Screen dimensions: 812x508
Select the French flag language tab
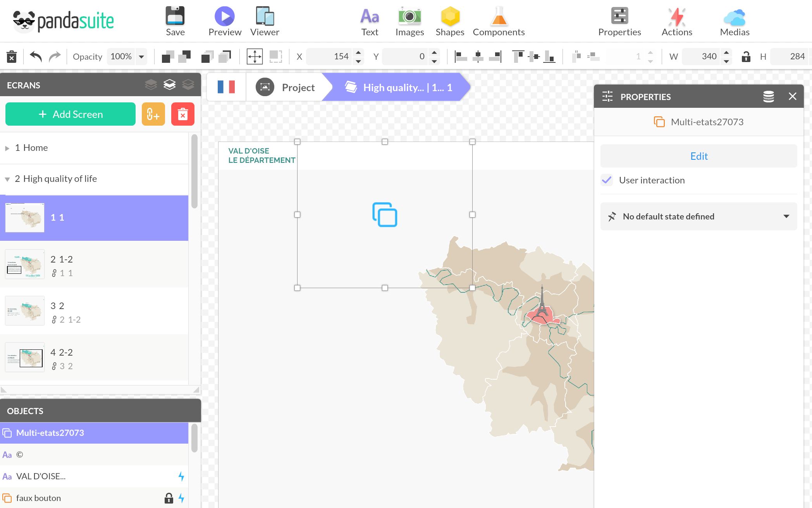click(x=226, y=87)
